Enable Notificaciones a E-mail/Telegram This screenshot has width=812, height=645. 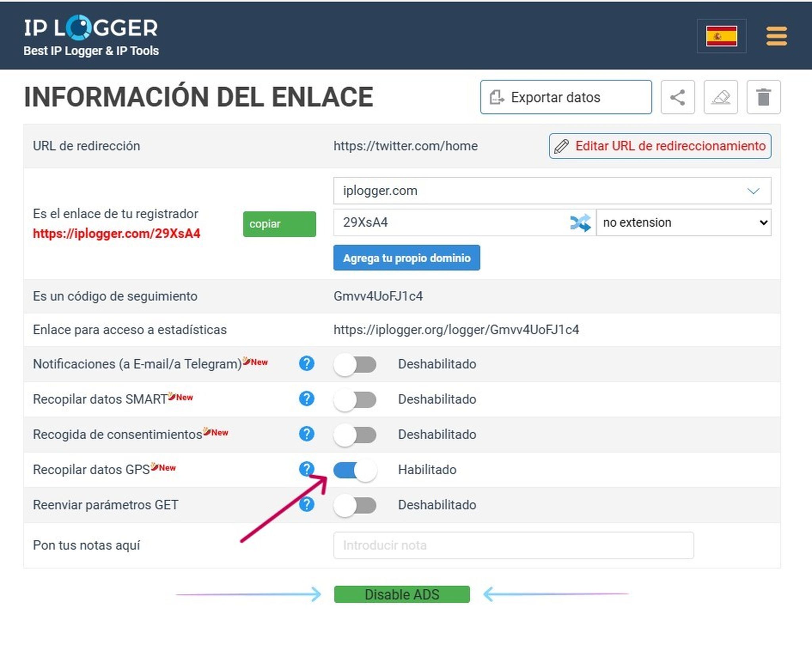click(355, 364)
